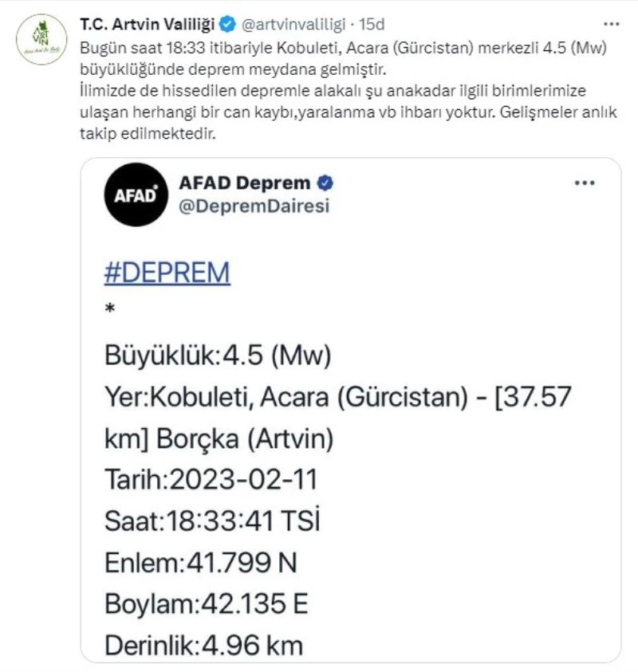Click the @DepremDairesi handle
Viewport: 638px width, 672px height.
coord(254,206)
